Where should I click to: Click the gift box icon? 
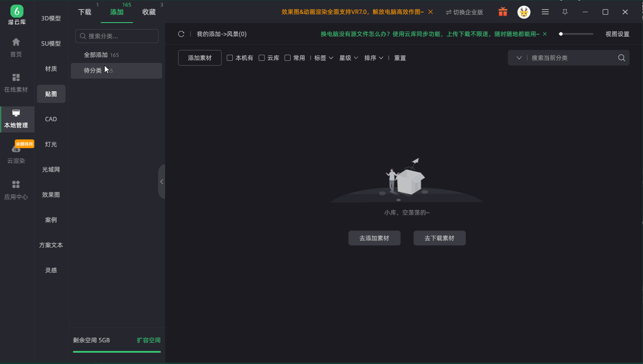coord(503,12)
